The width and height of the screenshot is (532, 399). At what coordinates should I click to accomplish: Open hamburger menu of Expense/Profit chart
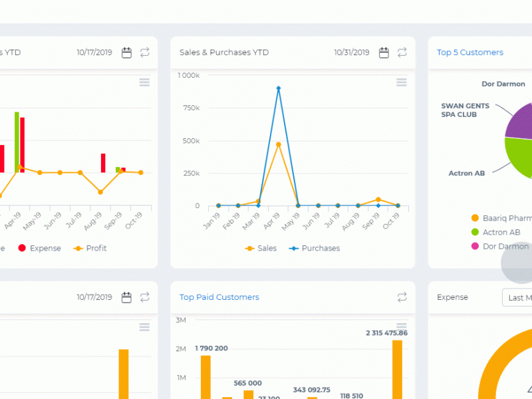point(144,82)
